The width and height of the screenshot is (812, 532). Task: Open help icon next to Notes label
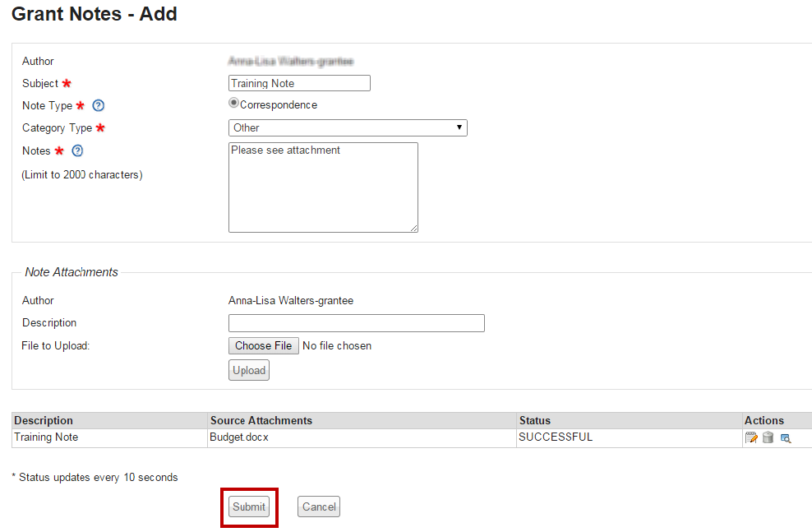pyautogui.click(x=78, y=150)
